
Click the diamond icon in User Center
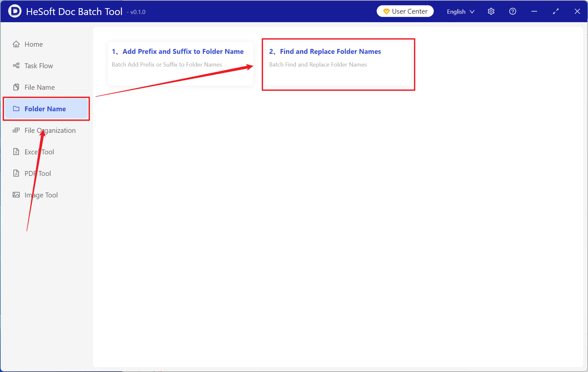pyautogui.click(x=386, y=11)
